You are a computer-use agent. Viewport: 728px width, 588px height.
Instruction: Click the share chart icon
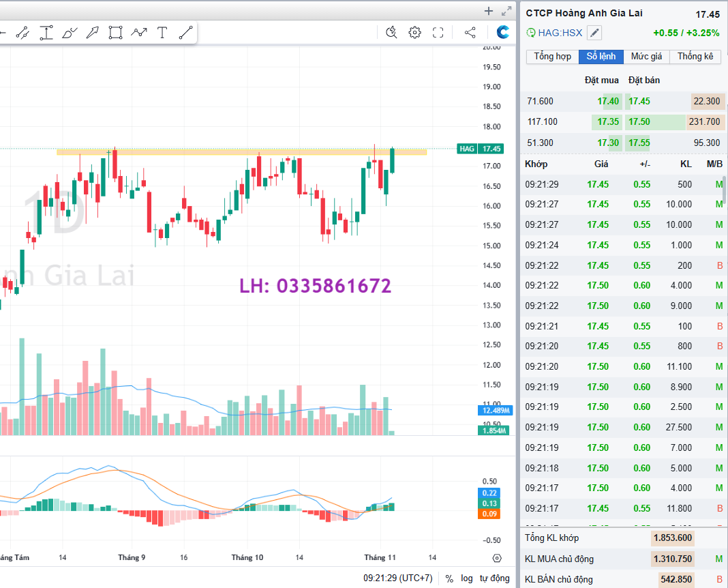[x=470, y=32]
